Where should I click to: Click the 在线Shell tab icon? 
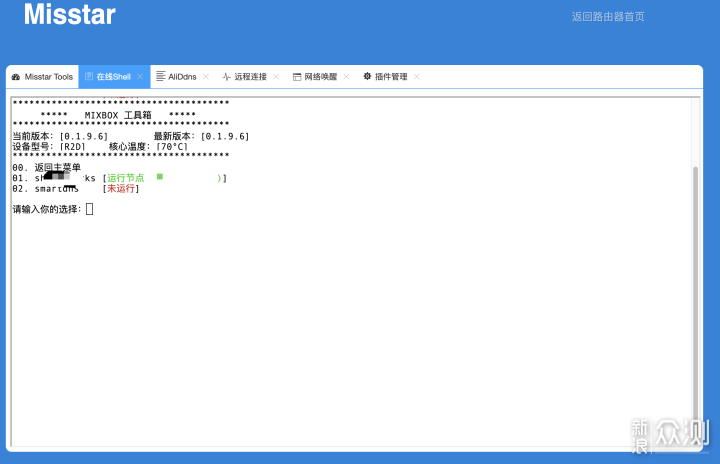[x=89, y=76]
